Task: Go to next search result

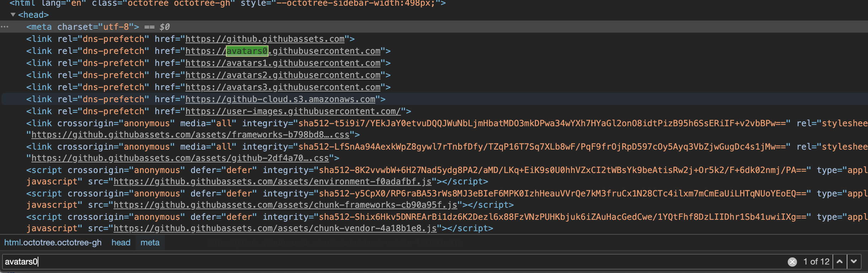Action: coord(854,262)
